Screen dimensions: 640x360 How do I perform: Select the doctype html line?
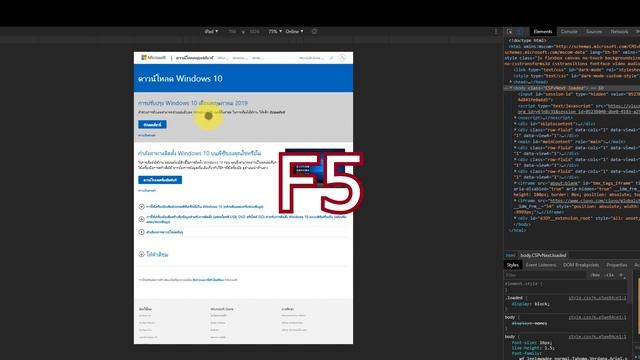pyautogui.click(x=527, y=40)
